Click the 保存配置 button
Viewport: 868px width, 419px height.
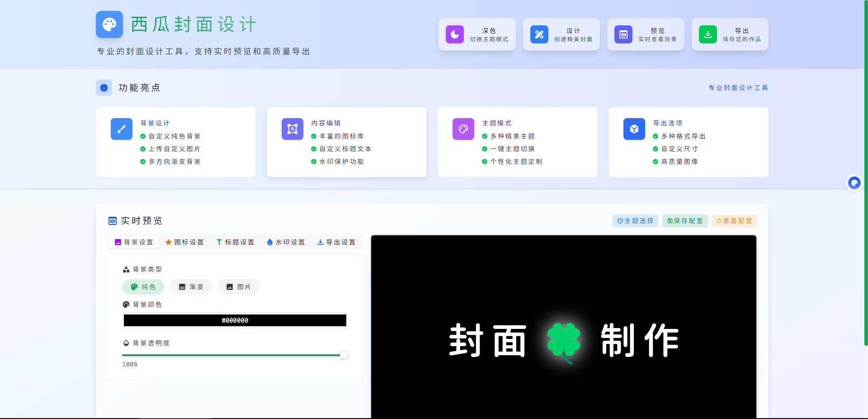tap(685, 221)
